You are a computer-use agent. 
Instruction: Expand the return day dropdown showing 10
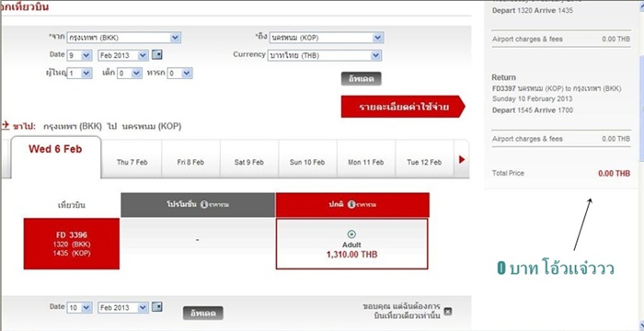[80, 308]
